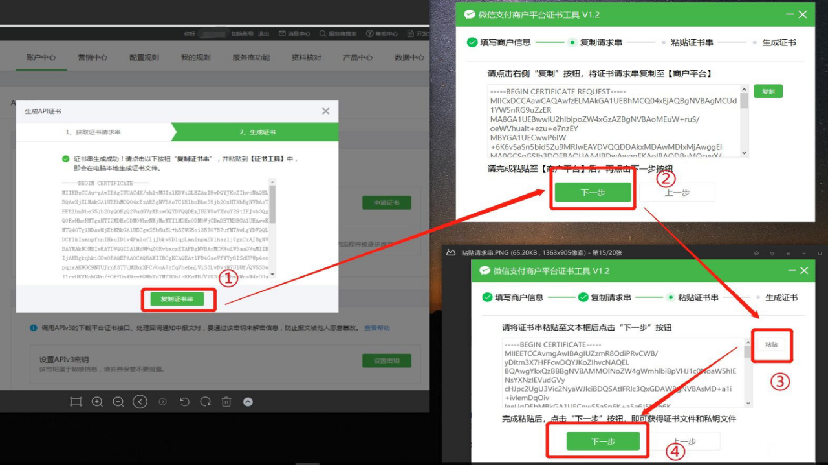Viewport: 828px width, 465px height.
Task: Click 生成证书 step label in upper tool window
Action: coord(779,42)
